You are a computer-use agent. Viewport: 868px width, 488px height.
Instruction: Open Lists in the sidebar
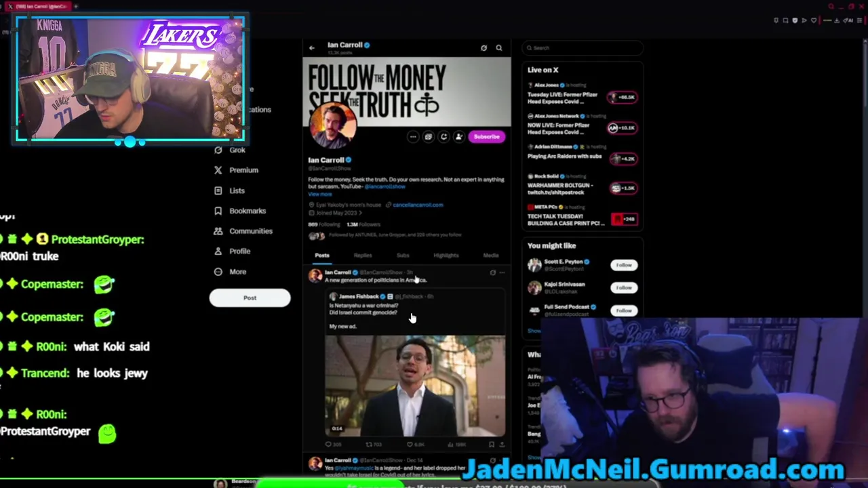237,190
